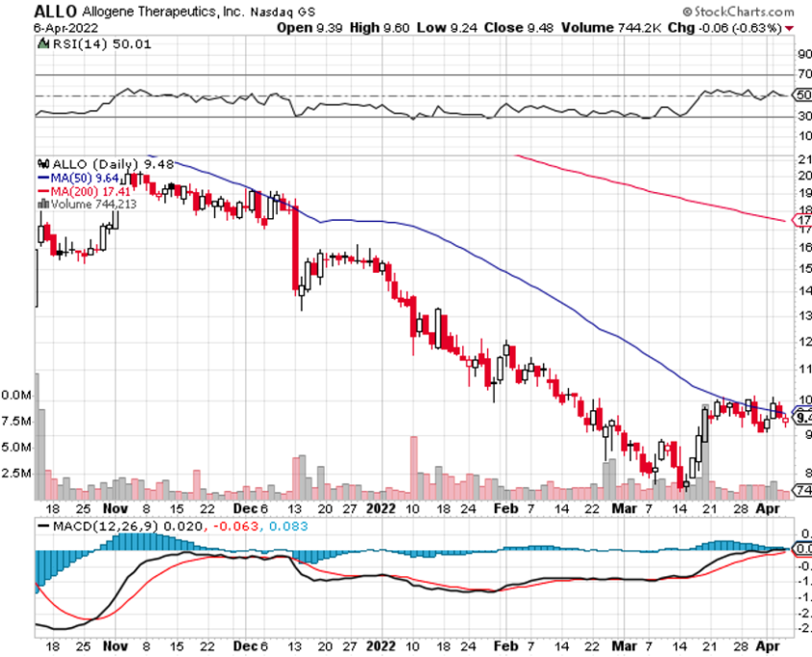
Task: Click the 70 overbought level label on the RSI axis
Action: [x=804, y=75]
